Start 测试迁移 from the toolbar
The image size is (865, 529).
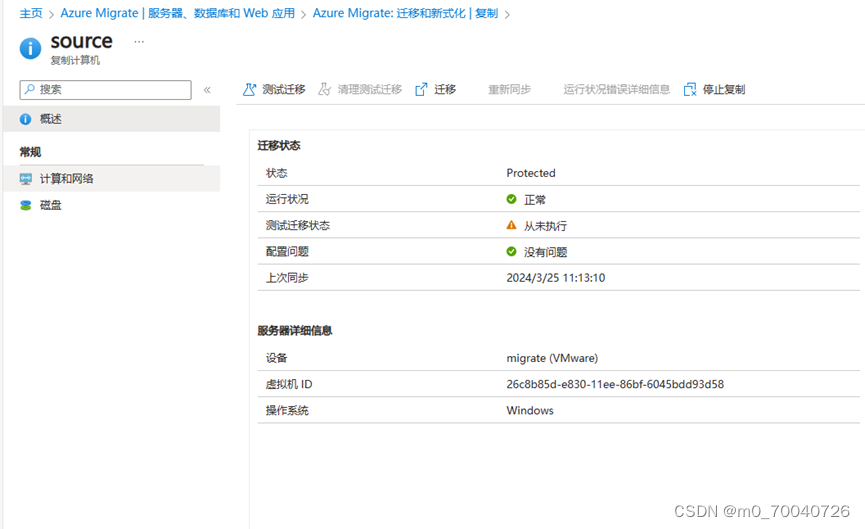[274, 89]
